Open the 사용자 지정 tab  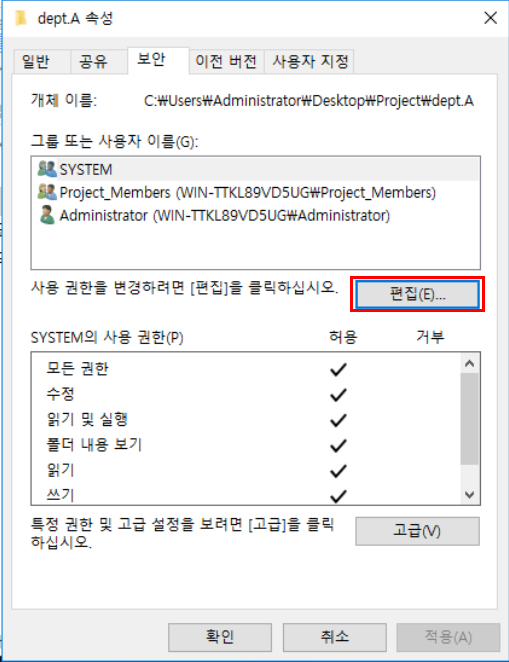310,62
